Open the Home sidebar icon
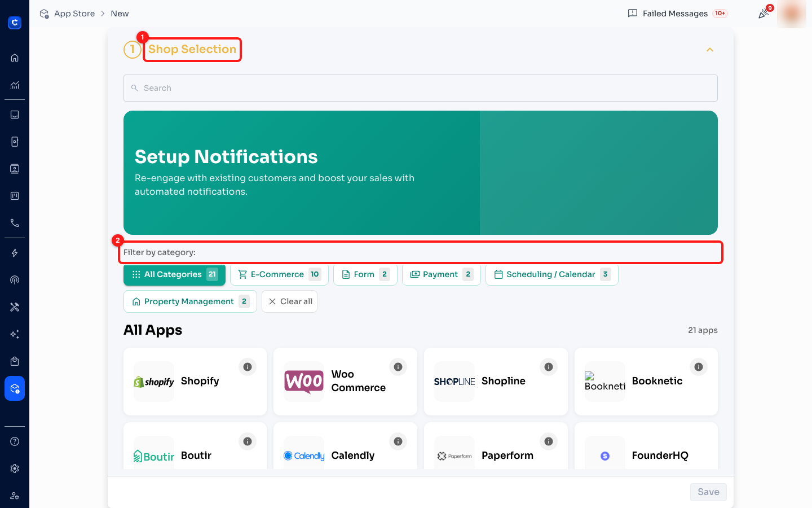The width and height of the screenshot is (812, 508). tap(15, 58)
